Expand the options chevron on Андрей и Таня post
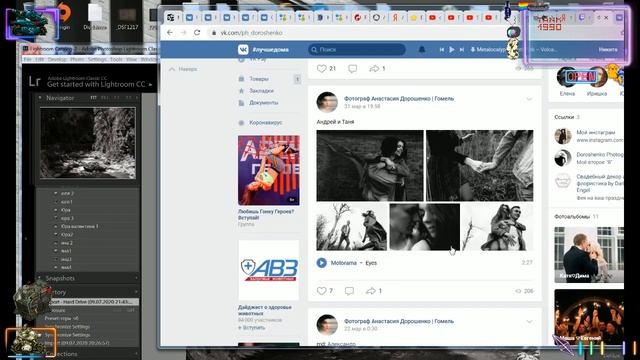The image size is (640, 360). [529, 99]
